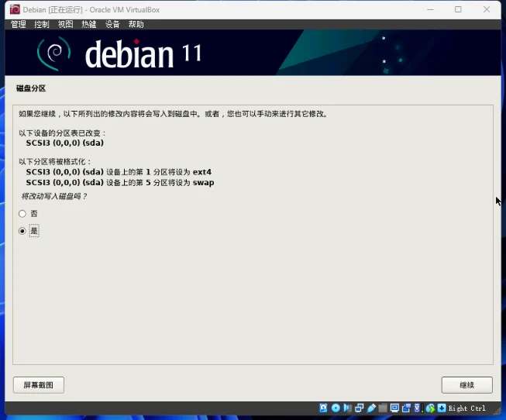The height and width of the screenshot is (420, 506).
Task: Click the shared folders status icon
Action: coord(383,408)
